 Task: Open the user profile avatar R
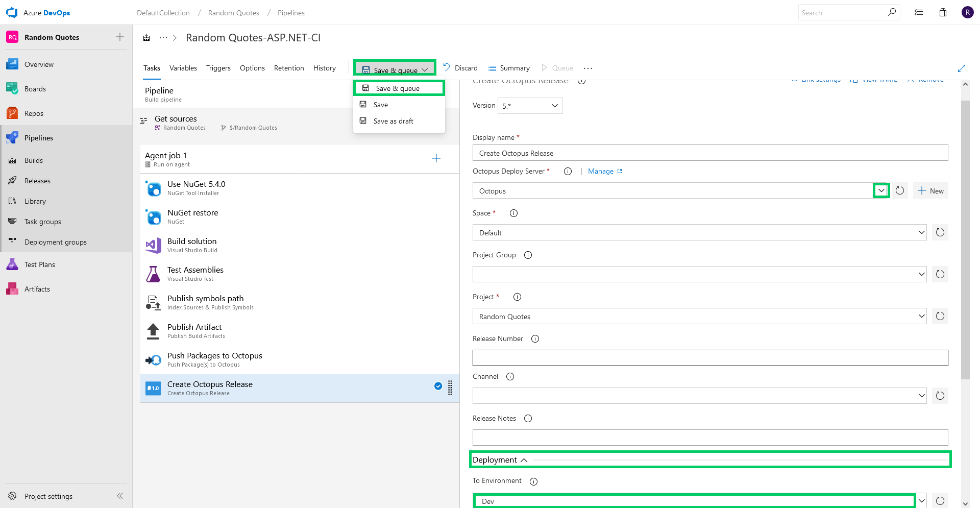[967, 13]
